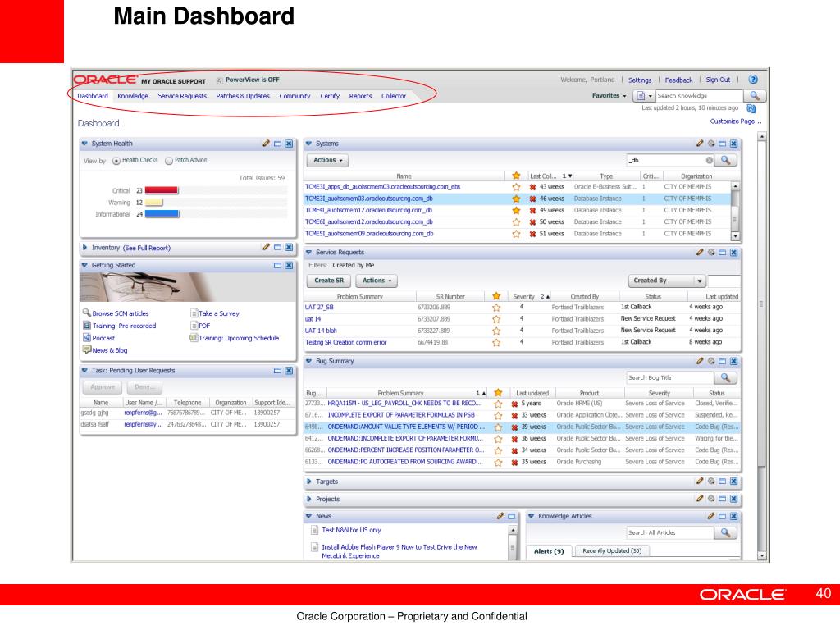Image resolution: width=840 pixels, height=630 pixels.
Task: Clear the Systems search field text
Action: coord(710,160)
